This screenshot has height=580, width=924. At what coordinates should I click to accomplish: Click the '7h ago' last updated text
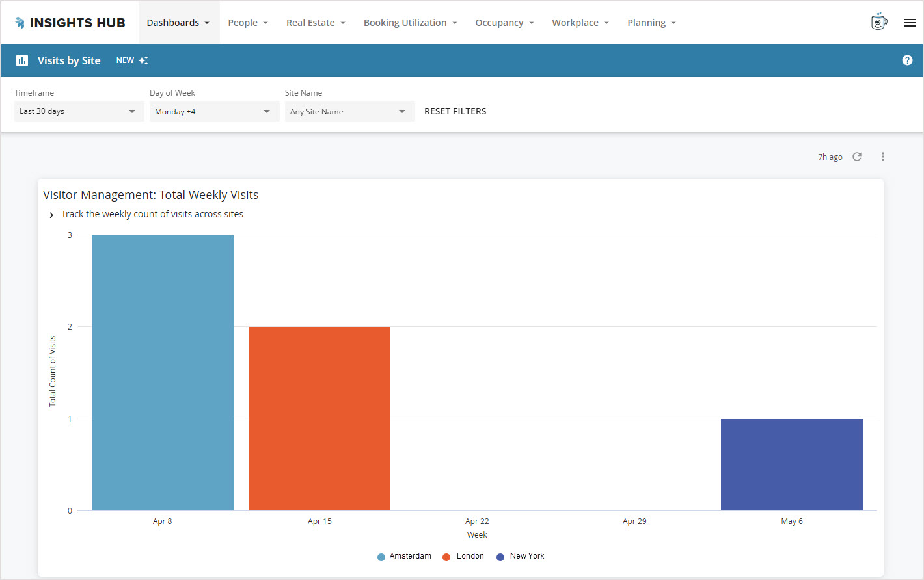point(830,157)
